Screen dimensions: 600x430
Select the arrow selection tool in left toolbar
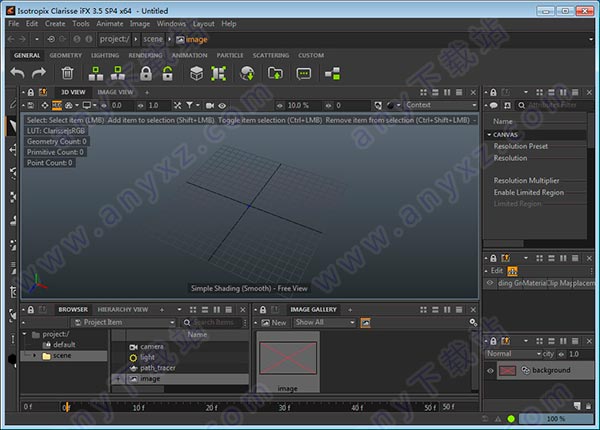pos(12,126)
